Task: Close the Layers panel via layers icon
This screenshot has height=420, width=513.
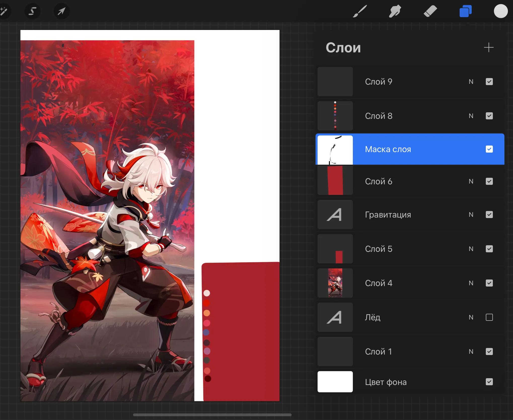Action: [x=465, y=11]
